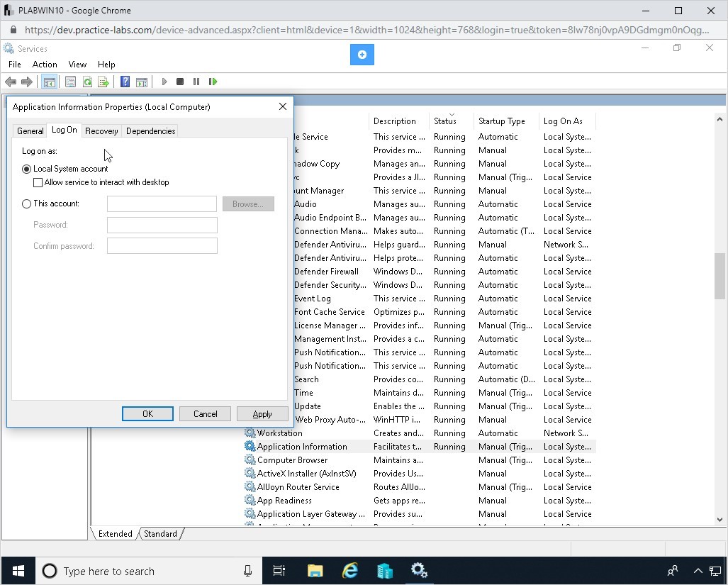
Task: Click the Description column header
Action: pyautogui.click(x=399, y=121)
